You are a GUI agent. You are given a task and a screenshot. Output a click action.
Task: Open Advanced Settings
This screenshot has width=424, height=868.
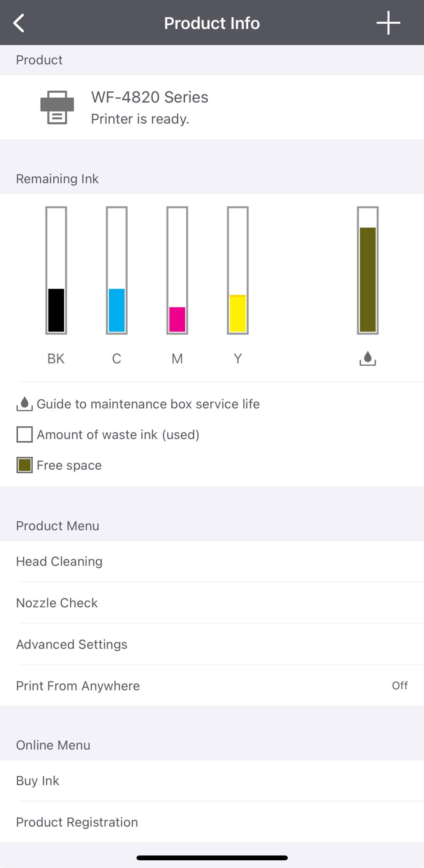(72, 644)
